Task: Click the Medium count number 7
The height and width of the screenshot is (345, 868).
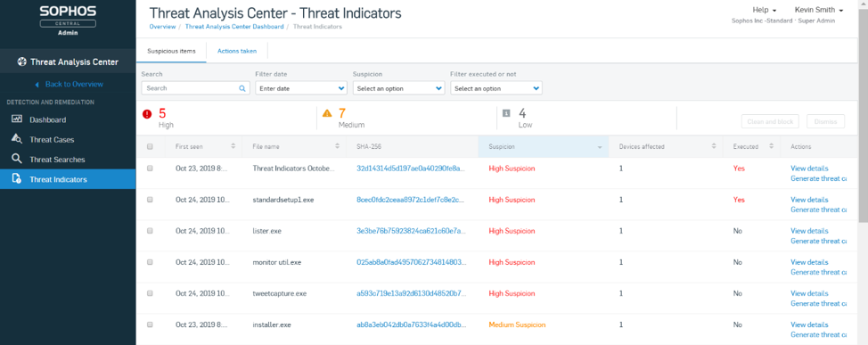Action: 342,113
